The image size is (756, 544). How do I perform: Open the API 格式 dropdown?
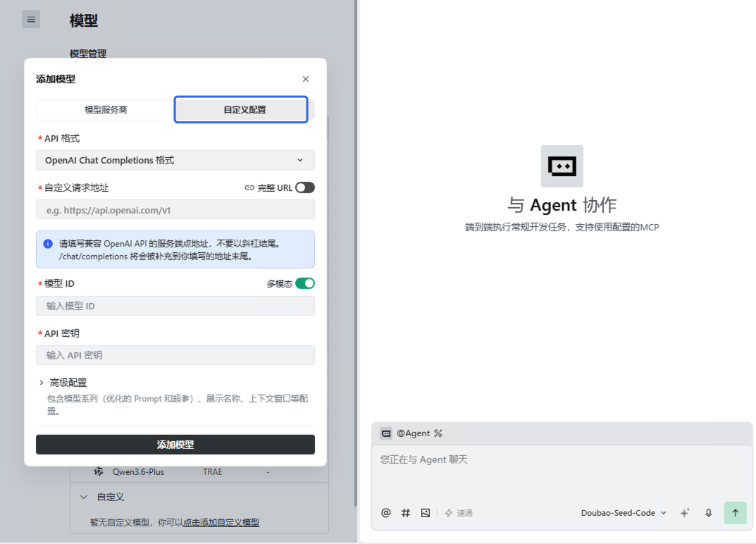(175, 160)
